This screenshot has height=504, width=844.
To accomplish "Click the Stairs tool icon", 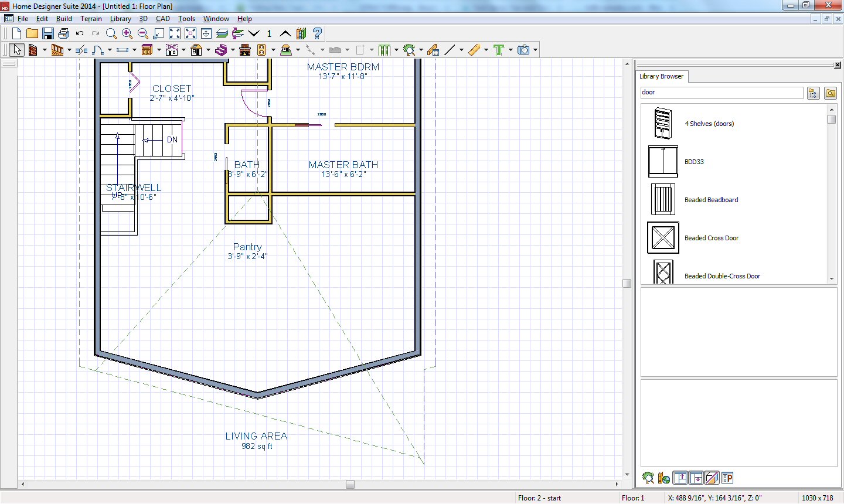I will click(221, 50).
